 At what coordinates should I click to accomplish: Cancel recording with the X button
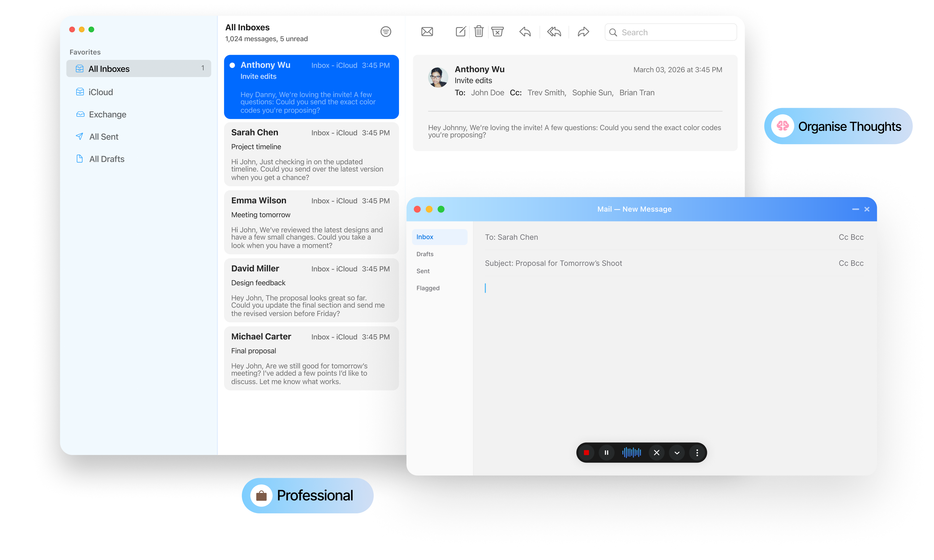coord(656,453)
